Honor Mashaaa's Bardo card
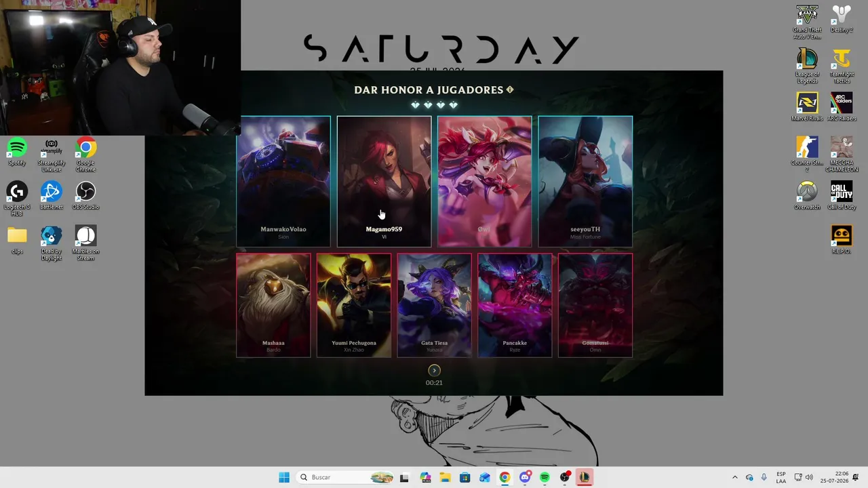The height and width of the screenshot is (488, 868). pos(273,305)
